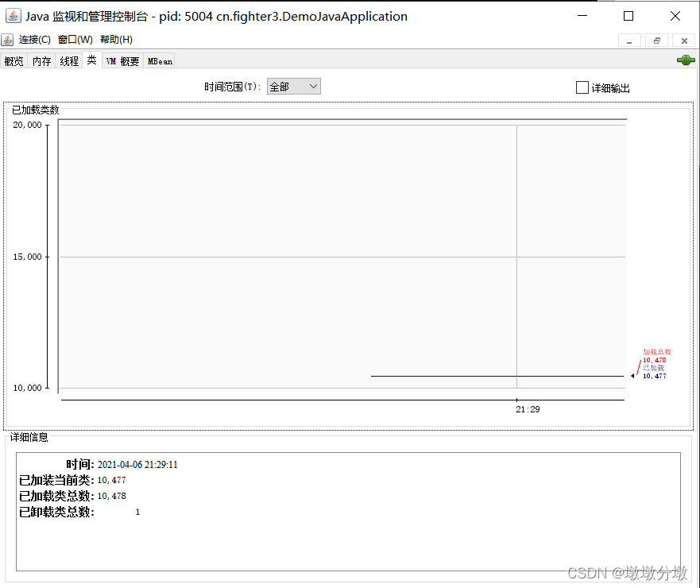Click the red 10,478 legend value
The image size is (700, 588).
click(654, 360)
